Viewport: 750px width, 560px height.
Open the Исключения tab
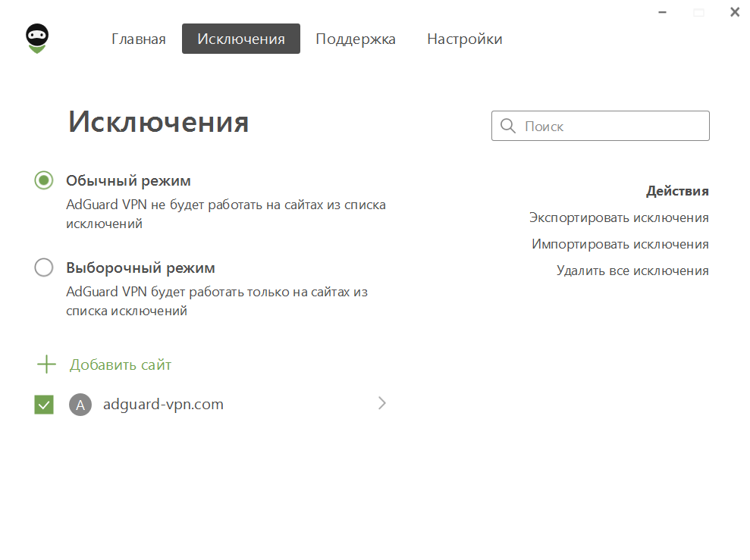pos(241,39)
